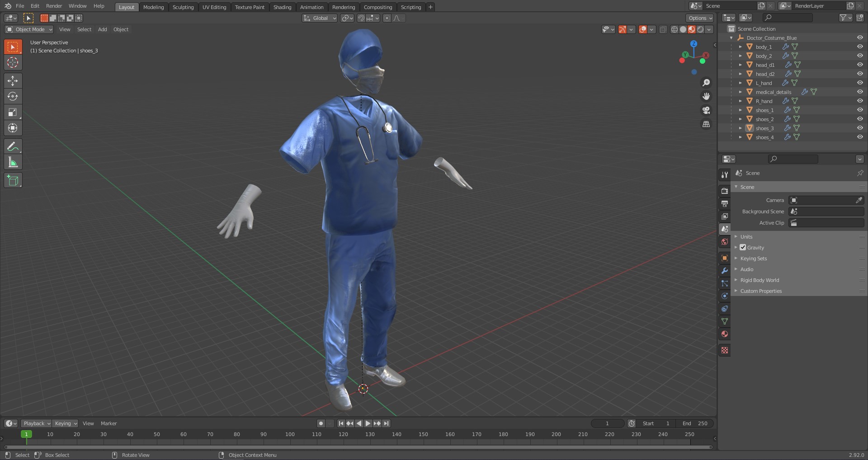The image size is (868, 460).
Task: Expand Rigid Body World panel
Action: coord(759,280)
